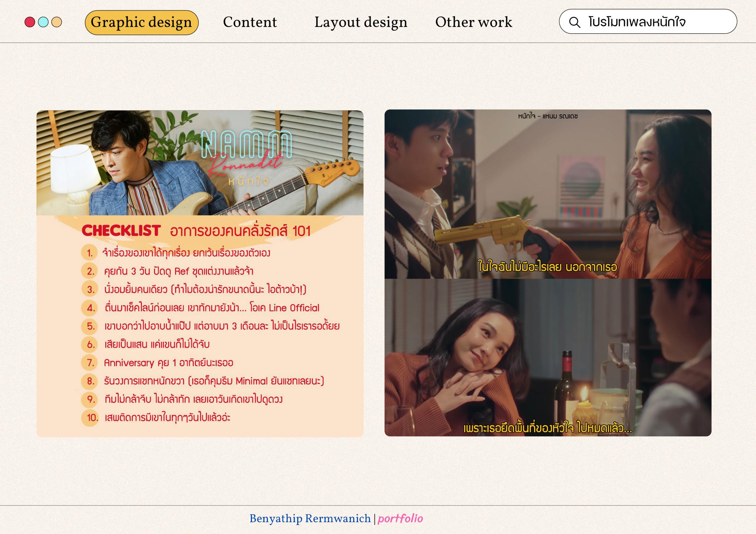Go to Other work tab
Image resolution: width=756 pixels, height=534 pixels.
click(474, 22)
